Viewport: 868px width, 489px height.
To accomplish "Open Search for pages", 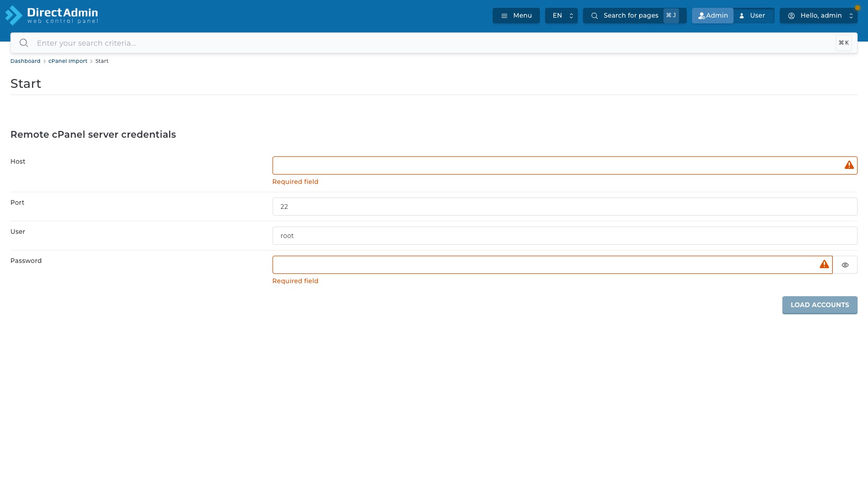I will click(x=634, y=16).
